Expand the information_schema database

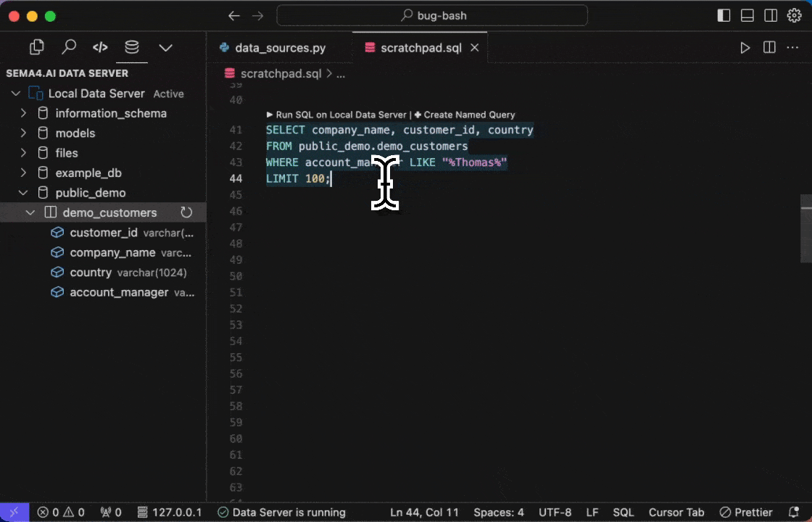tap(23, 113)
